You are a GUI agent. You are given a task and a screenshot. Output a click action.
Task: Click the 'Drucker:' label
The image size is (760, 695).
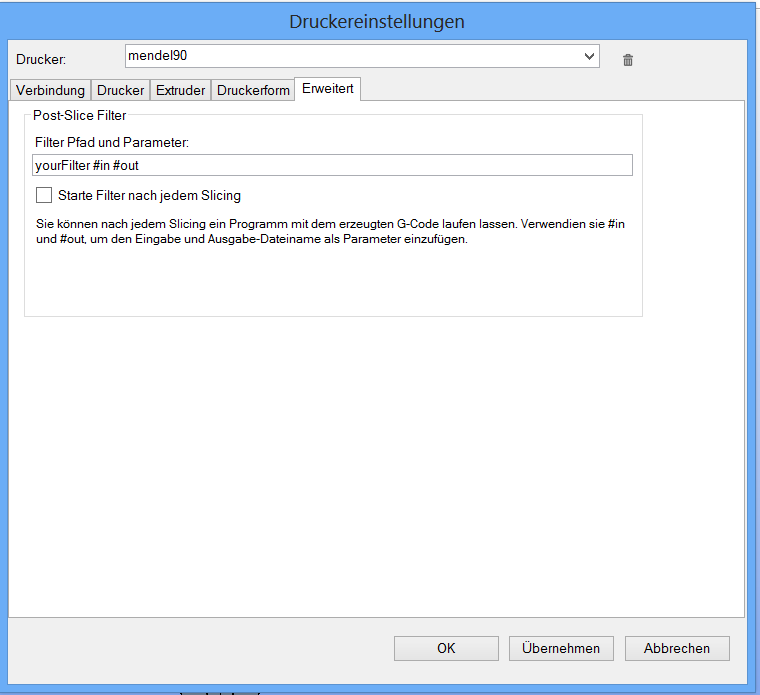click(x=41, y=60)
